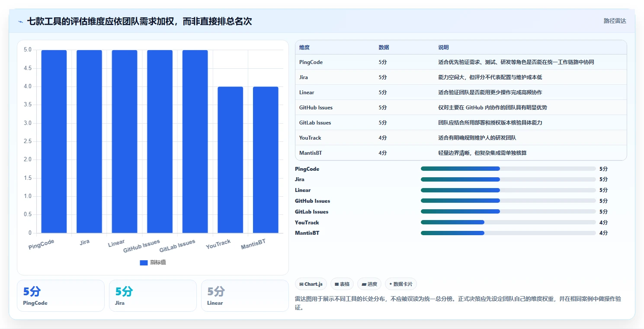This screenshot has height=329, width=644.
Task: Click the 表格 tag chip
Action: [342, 284]
